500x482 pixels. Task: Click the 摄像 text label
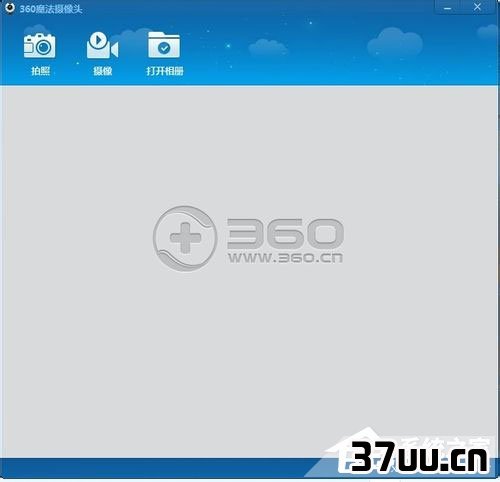pos(103,71)
